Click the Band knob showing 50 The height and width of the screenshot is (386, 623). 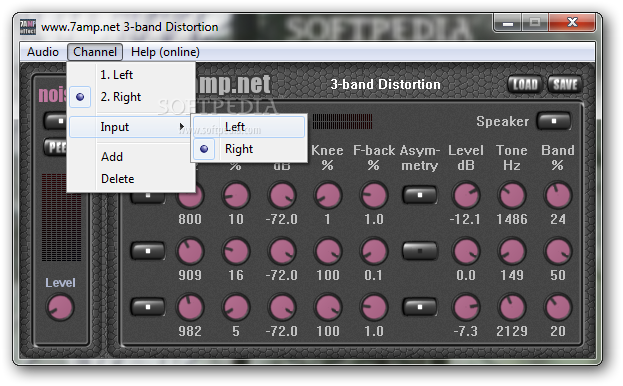[558, 251]
